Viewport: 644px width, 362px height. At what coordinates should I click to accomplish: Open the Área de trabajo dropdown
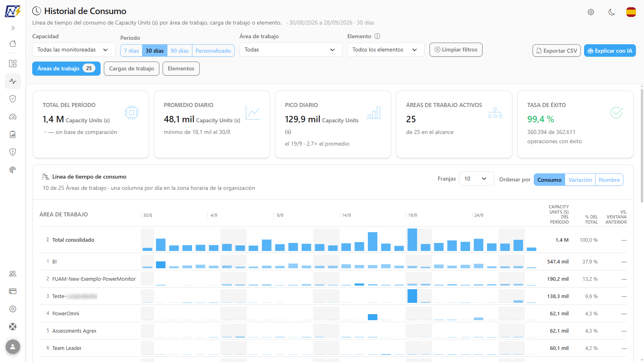[x=291, y=50]
